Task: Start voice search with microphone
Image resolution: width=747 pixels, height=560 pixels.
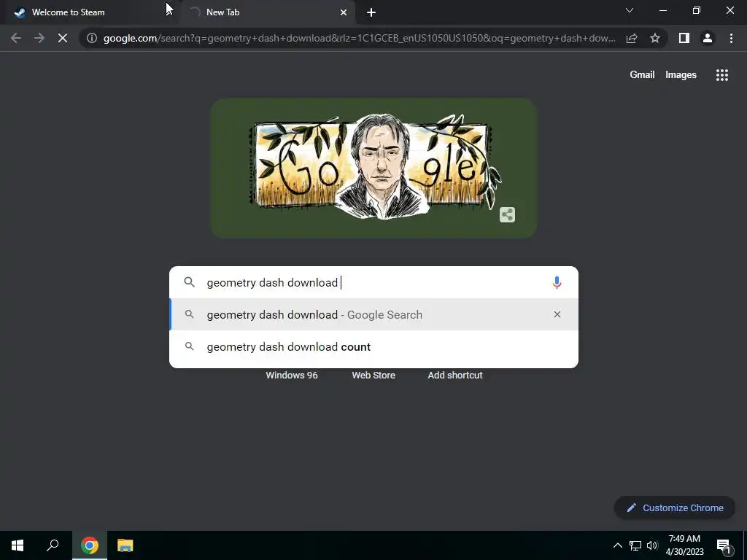Action: point(557,282)
